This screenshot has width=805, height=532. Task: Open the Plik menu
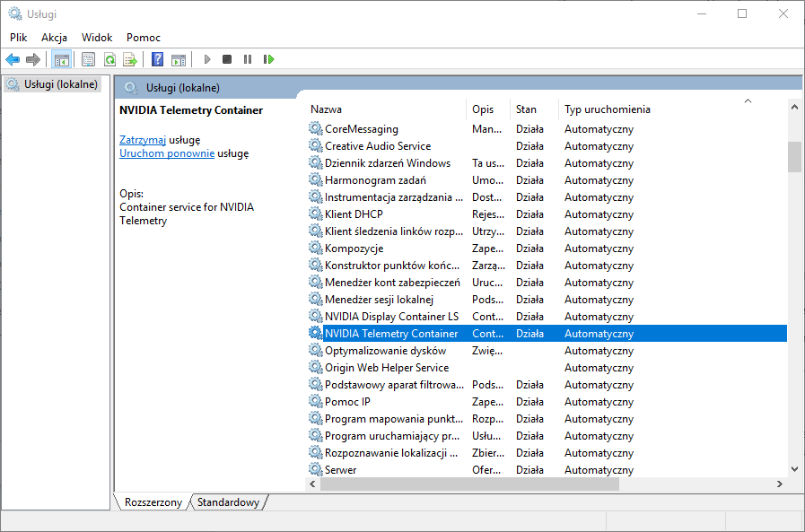click(x=19, y=38)
